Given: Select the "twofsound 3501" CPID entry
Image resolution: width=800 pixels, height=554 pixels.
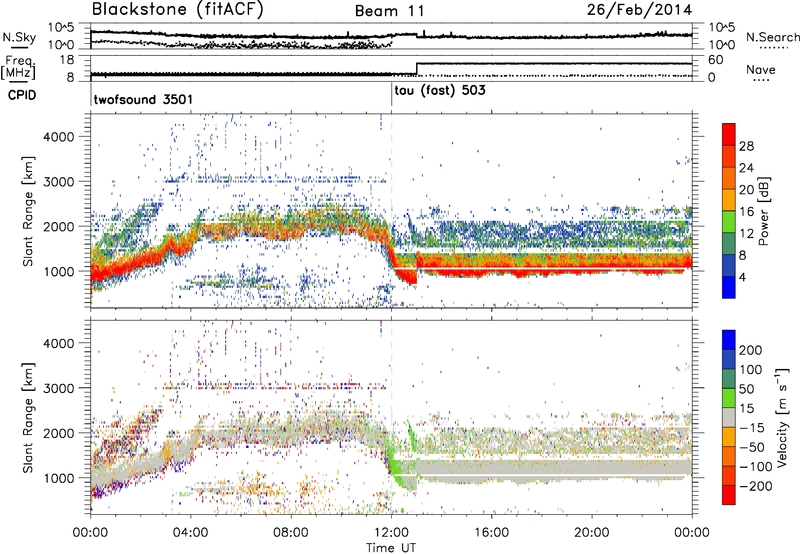Looking at the screenshot, I should 143,99.
